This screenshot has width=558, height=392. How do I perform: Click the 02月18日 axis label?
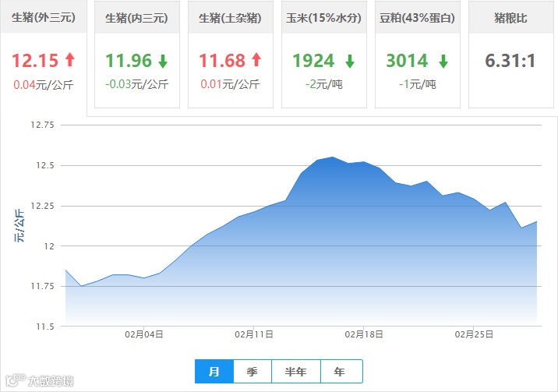tap(364, 334)
